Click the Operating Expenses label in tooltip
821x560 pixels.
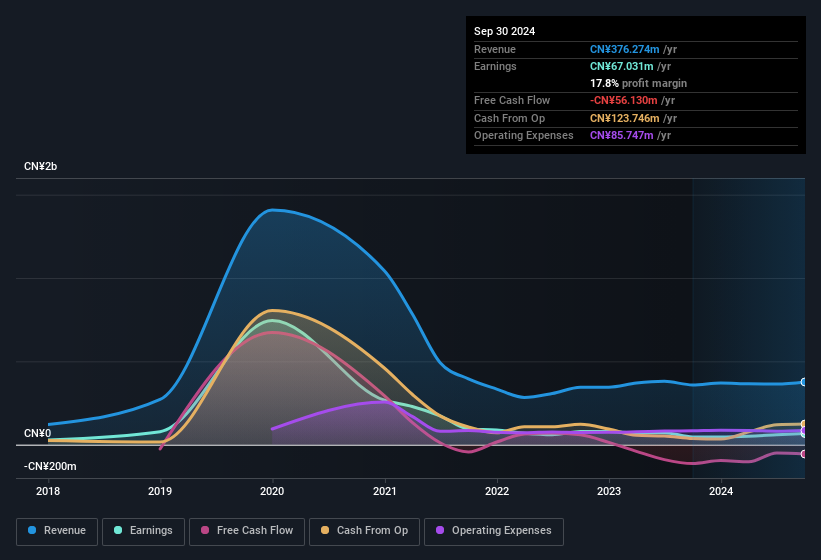524,136
